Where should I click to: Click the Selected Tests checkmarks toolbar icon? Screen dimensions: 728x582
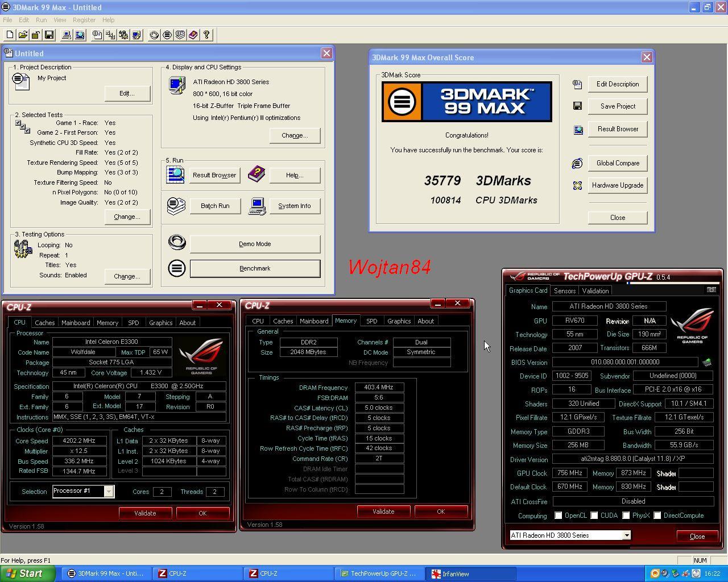[110, 35]
